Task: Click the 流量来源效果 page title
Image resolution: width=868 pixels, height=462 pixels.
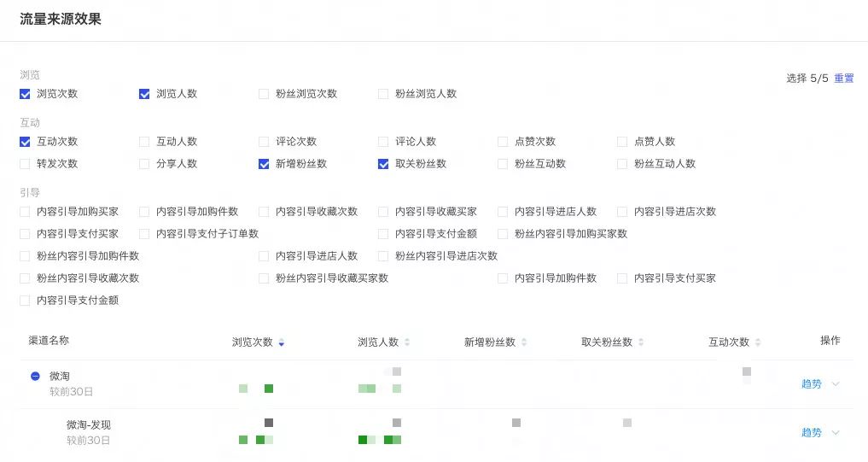Action: [x=61, y=20]
